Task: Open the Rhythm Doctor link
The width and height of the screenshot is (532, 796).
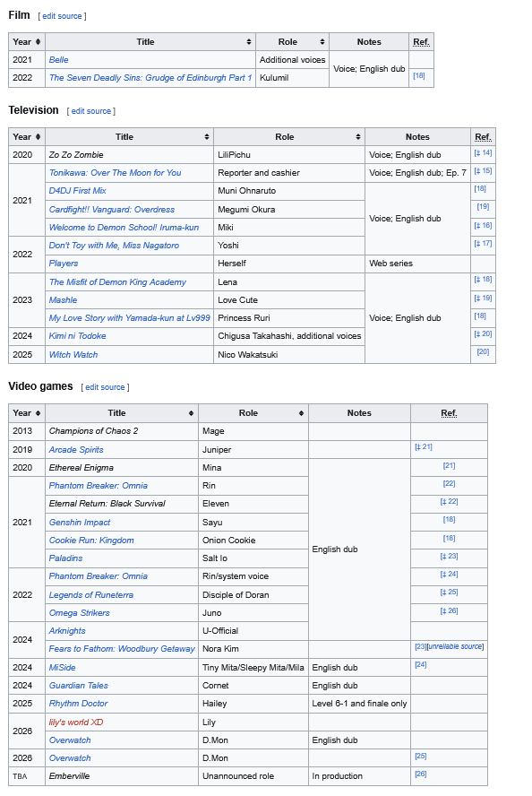Action: tap(79, 704)
